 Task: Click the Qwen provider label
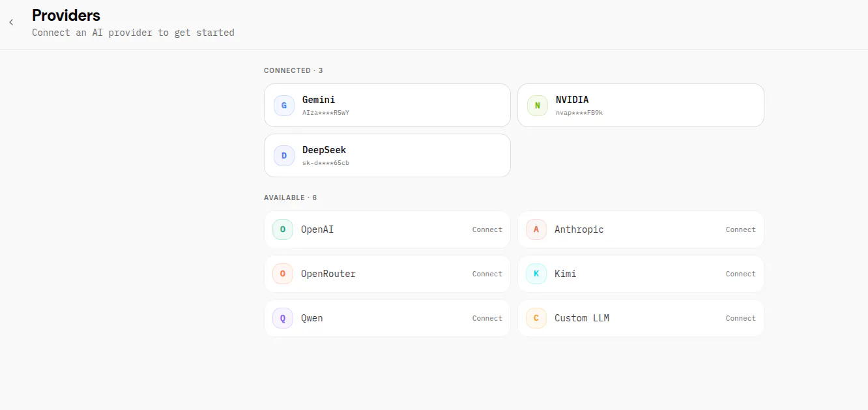click(312, 318)
